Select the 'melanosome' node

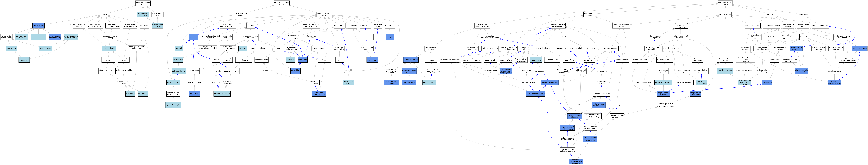[x=194, y=93]
